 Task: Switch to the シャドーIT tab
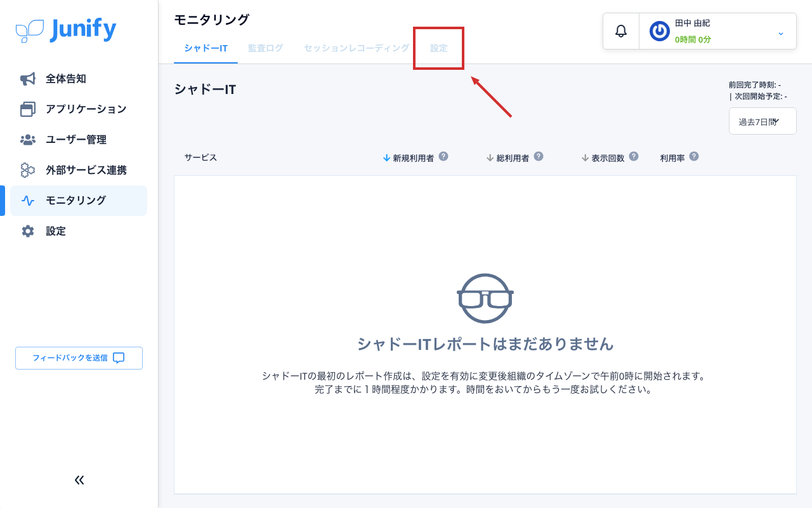pos(206,48)
